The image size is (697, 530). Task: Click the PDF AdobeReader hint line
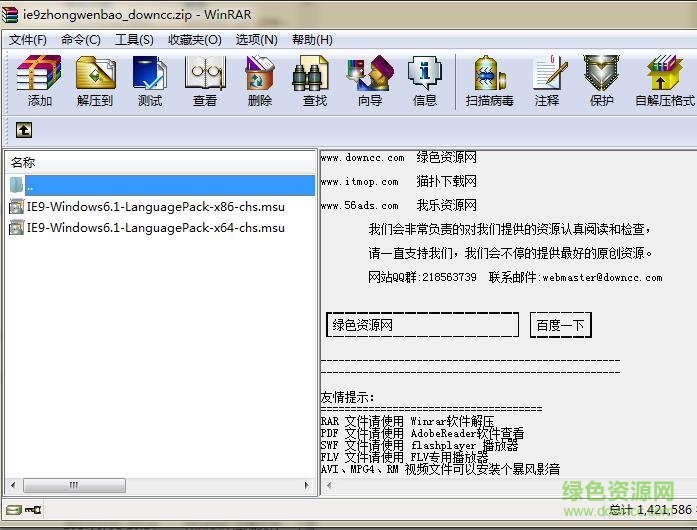point(422,433)
